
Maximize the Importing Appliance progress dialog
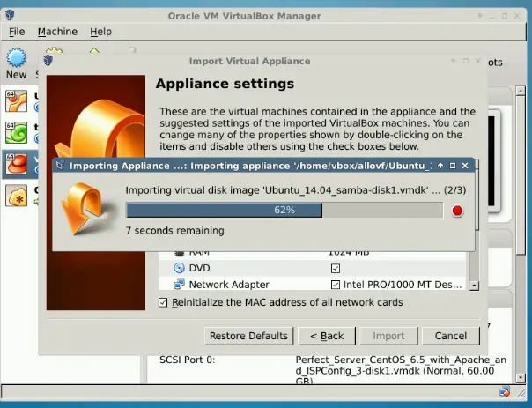click(453, 166)
